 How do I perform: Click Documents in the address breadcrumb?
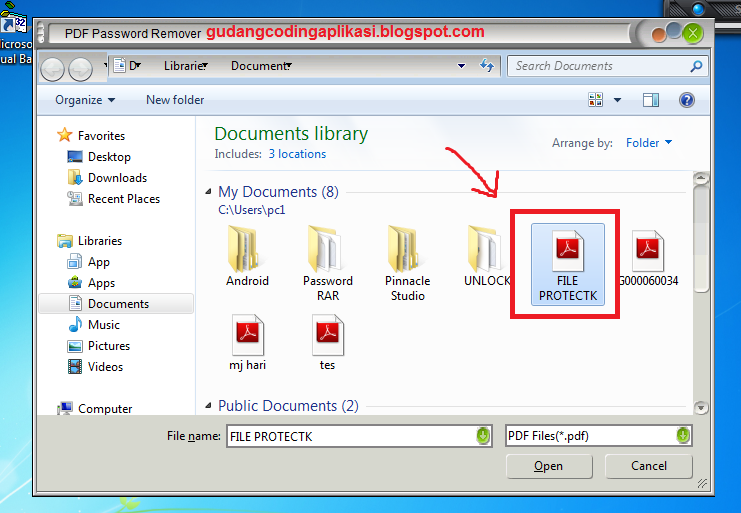click(x=259, y=66)
